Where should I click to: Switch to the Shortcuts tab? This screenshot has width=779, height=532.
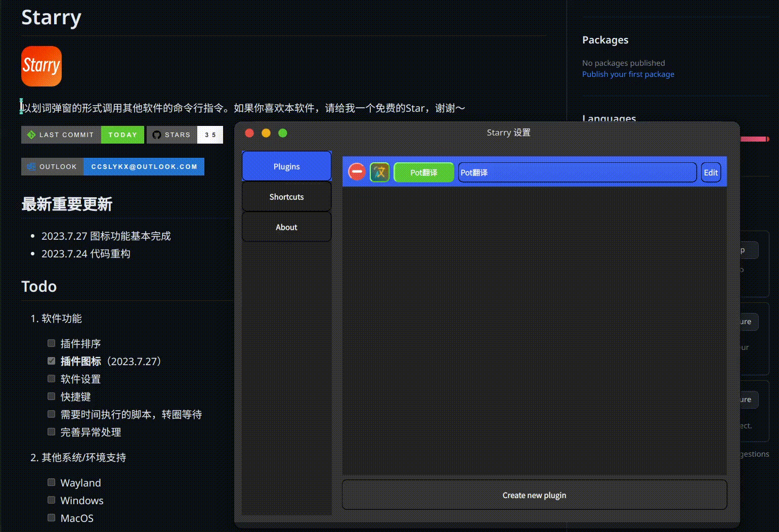286,197
